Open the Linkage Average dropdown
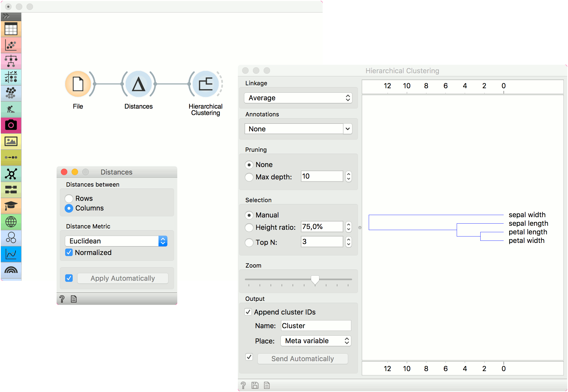Image resolution: width=568 pixels, height=392 pixels. pyautogui.click(x=298, y=98)
